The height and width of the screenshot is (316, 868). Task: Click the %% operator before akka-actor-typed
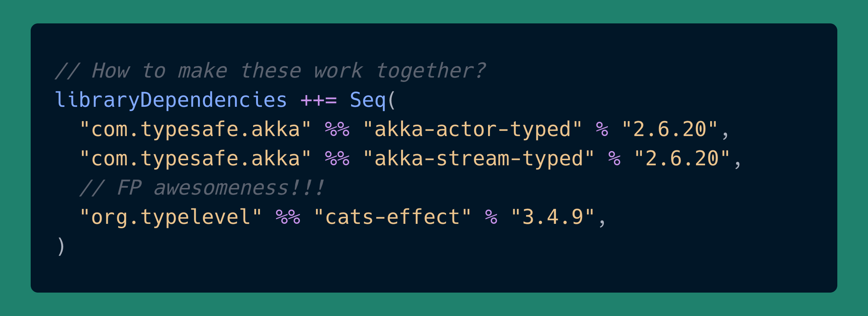(x=337, y=129)
